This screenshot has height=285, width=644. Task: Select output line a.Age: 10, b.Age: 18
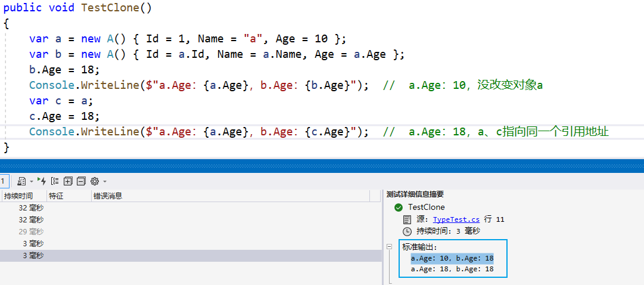(x=452, y=258)
